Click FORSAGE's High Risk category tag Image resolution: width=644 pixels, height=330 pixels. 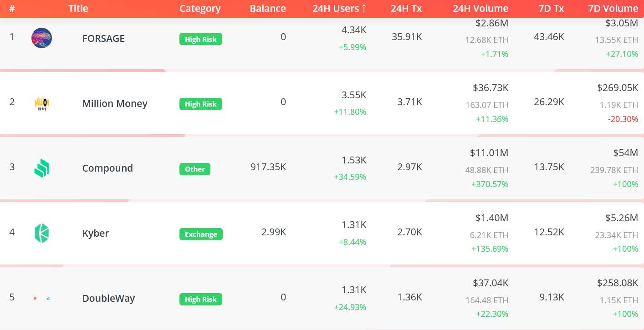coord(201,39)
